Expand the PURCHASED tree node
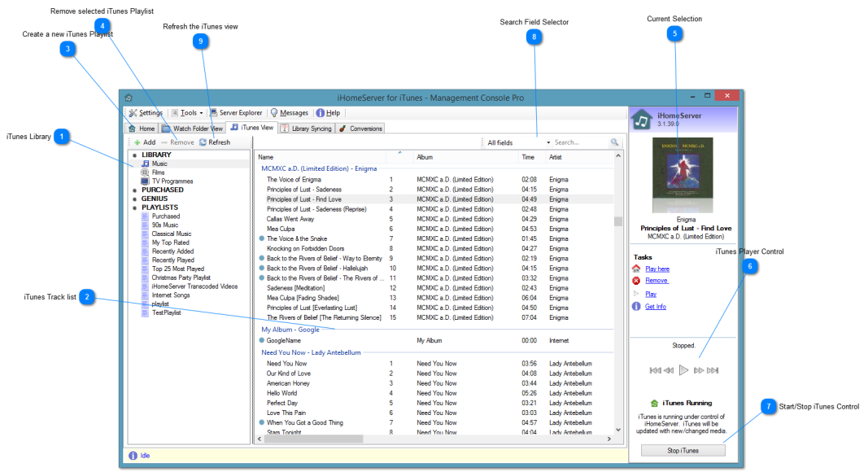 pos(134,190)
